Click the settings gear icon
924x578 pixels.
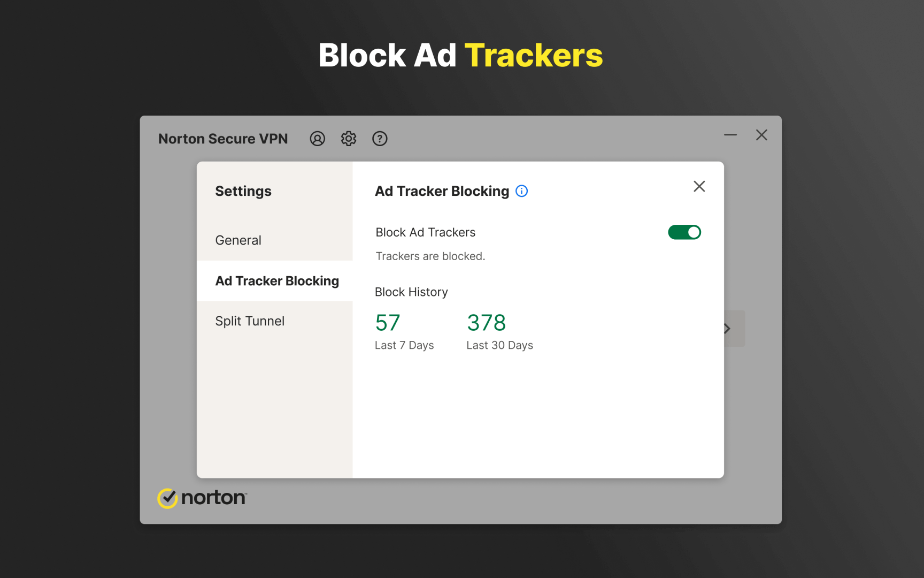[x=349, y=139]
